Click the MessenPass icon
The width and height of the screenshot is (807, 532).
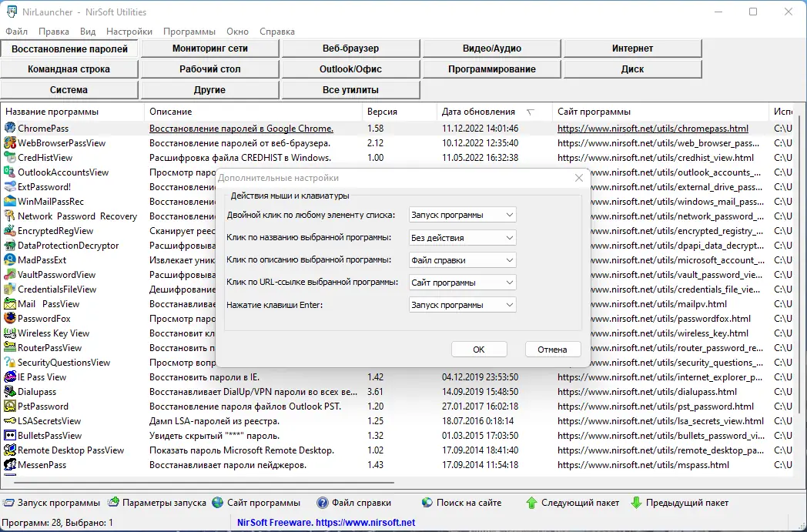tap(10, 464)
